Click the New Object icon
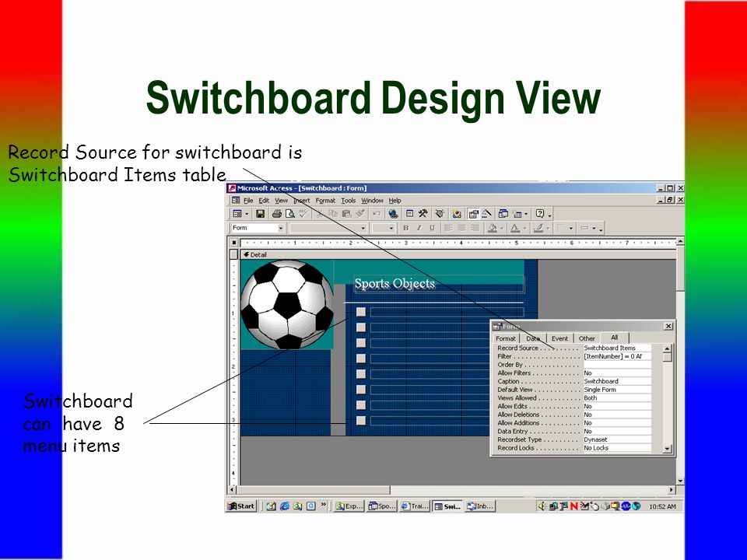This screenshot has height=560, width=747. pos(517,214)
